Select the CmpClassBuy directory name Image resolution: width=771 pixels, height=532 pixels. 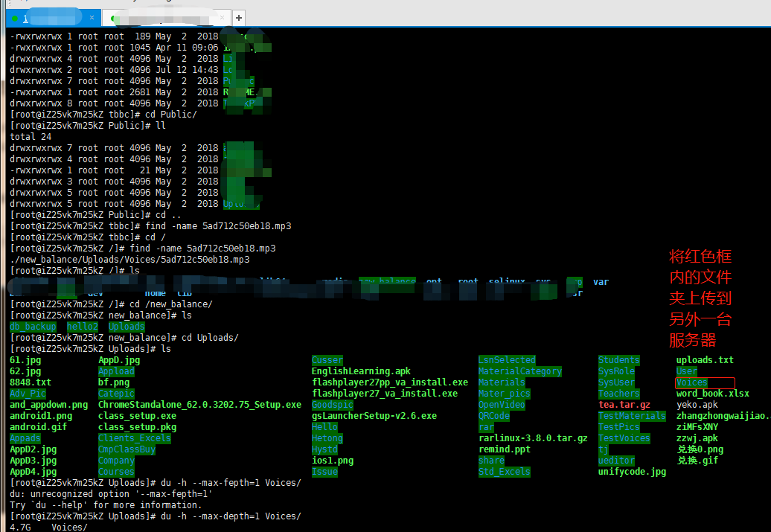[x=127, y=449]
